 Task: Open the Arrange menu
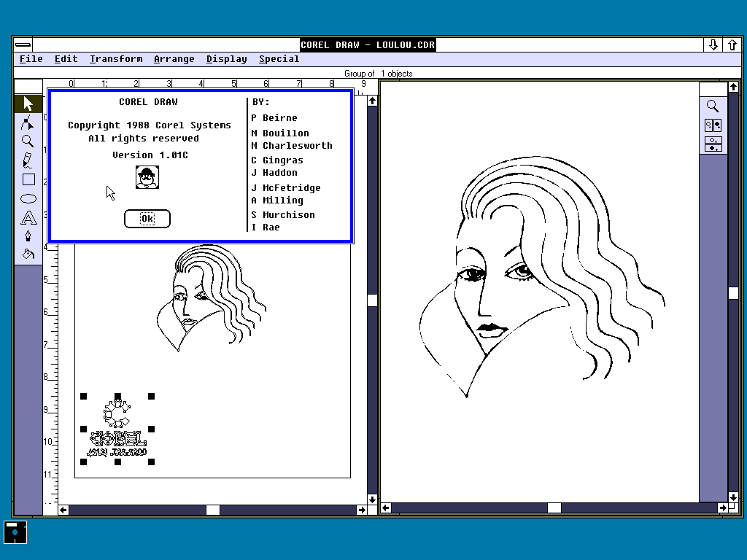(174, 59)
